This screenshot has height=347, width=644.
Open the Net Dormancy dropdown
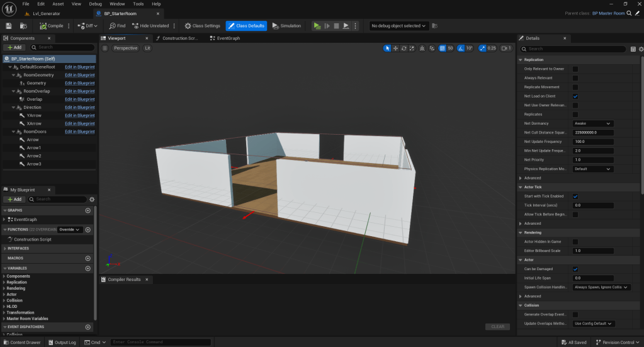coord(592,123)
